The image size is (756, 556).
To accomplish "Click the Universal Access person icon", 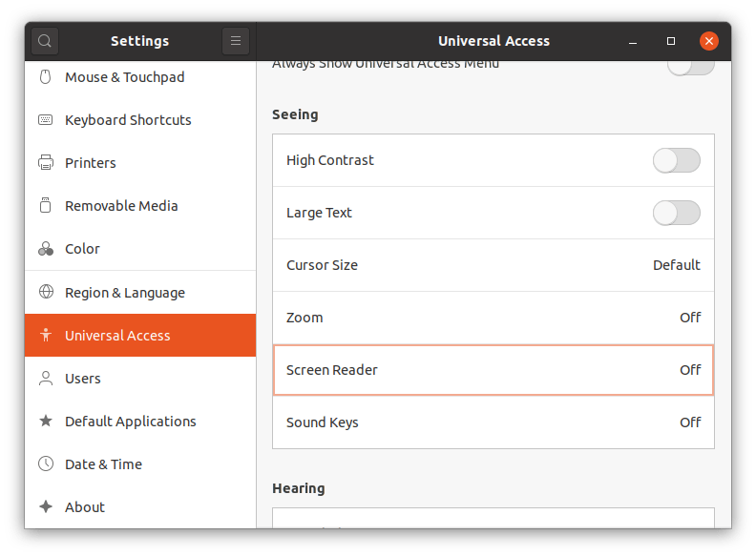I will pos(46,335).
